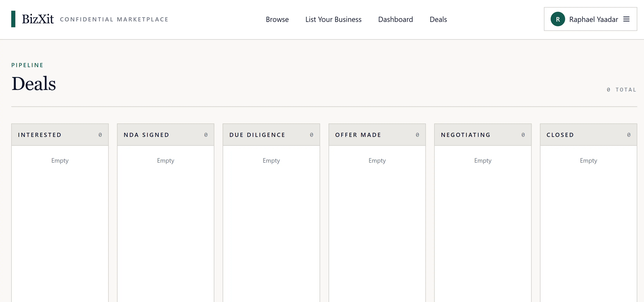Click the Interested column header
644x302 pixels.
[x=60, y=135]
